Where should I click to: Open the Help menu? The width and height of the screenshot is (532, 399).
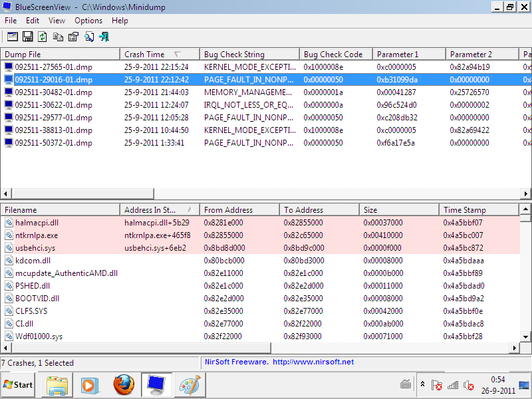tap(120, 21)
